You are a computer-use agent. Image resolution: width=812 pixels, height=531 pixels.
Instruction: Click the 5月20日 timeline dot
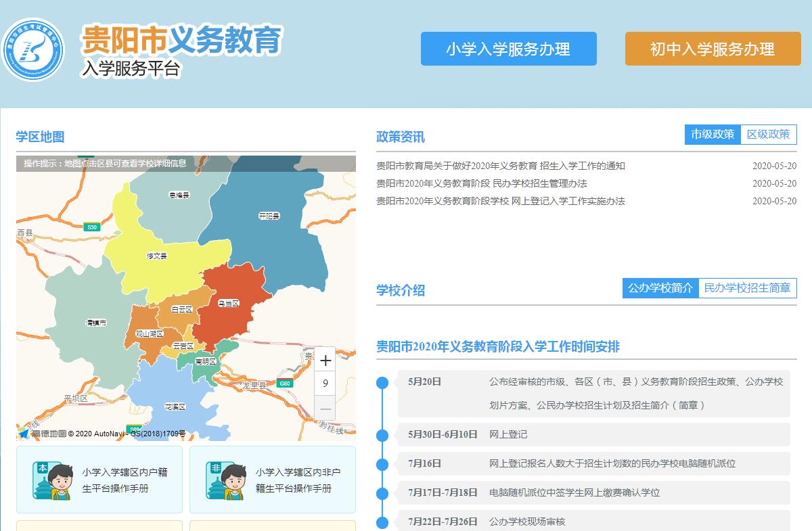coord(382,383)
